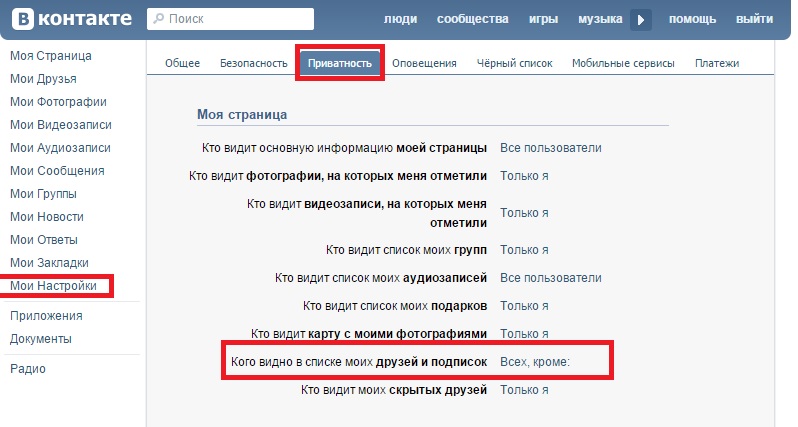Change who sees основную информацию моей страницы

[x=551, y=148]
